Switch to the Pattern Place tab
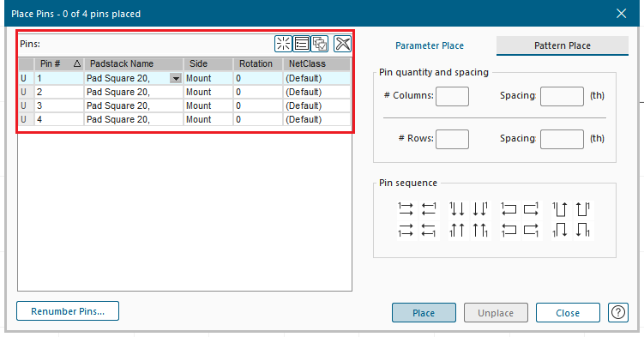The image size is (644, 337). [x=563, y=45]
